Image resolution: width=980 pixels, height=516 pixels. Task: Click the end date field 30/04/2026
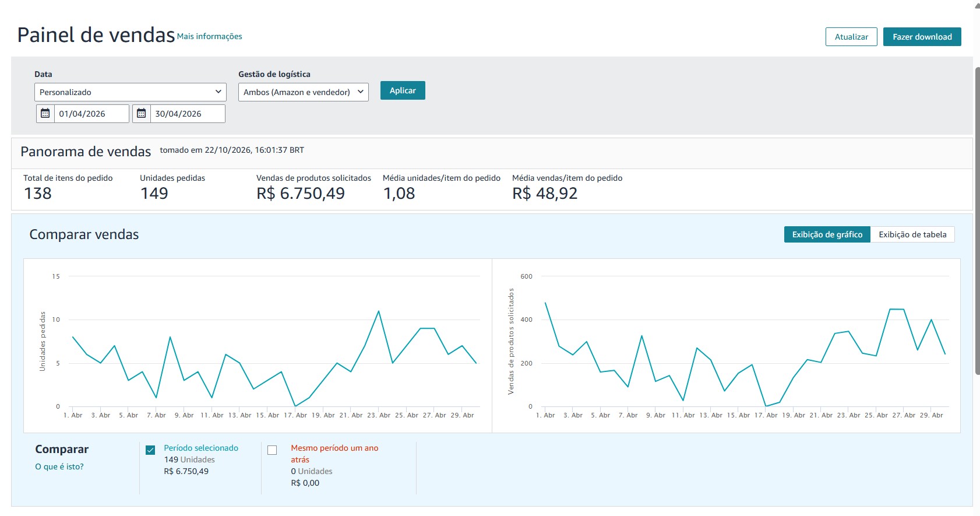pyautogui.click(x=188, y=114)
